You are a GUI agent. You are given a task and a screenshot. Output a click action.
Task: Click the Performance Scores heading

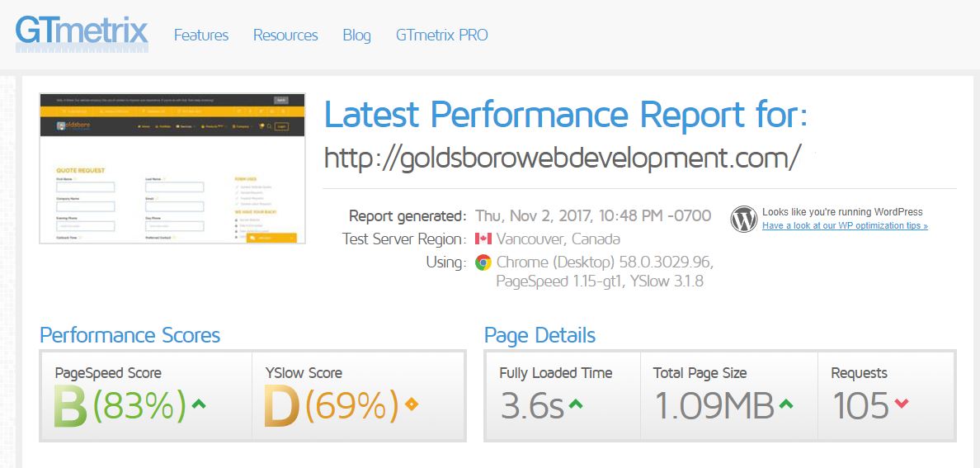(x=130, y=335)
